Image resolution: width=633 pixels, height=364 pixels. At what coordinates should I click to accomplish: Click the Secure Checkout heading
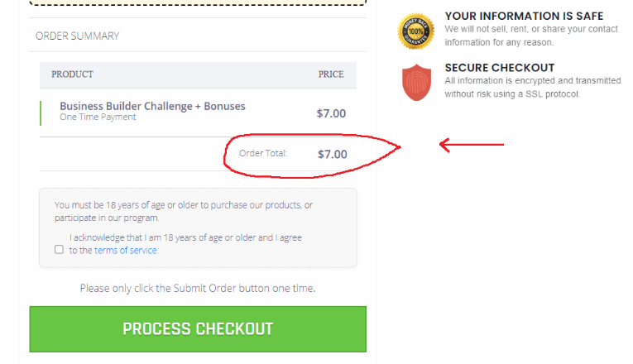(x=500, y=68)
